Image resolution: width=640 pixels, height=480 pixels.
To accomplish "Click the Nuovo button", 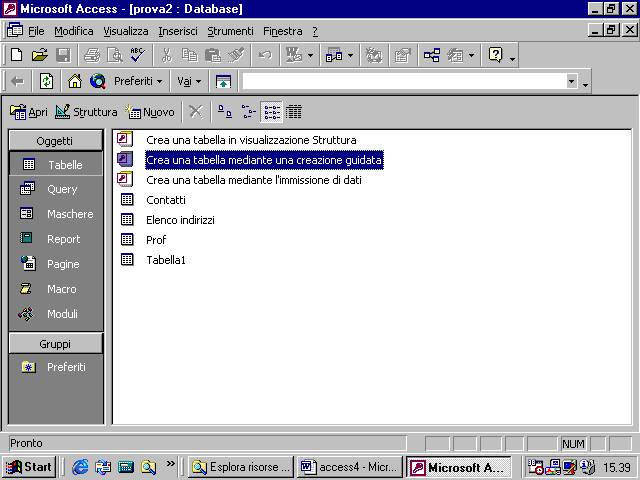I will 150,111.
